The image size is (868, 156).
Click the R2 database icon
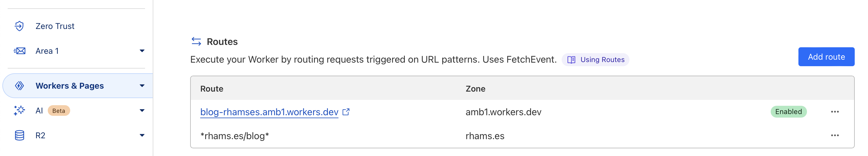click(19, 135)
